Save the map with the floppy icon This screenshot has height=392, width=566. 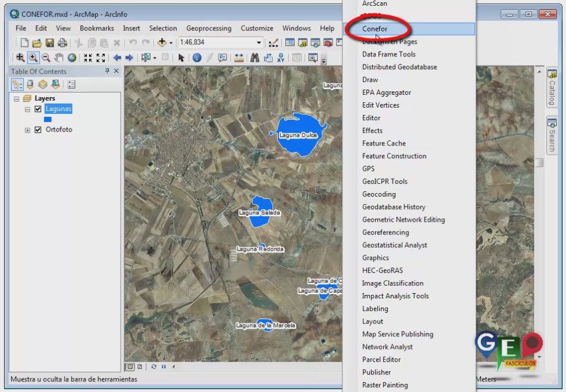49,43
